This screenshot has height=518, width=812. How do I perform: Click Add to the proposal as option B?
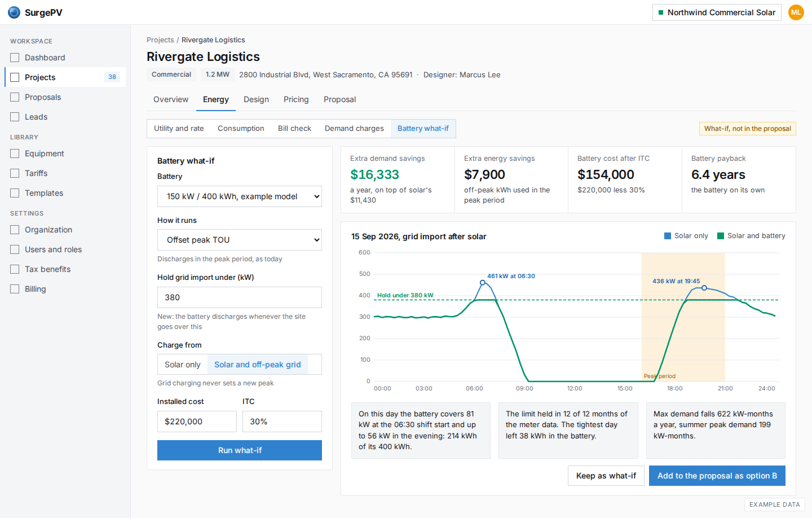(717, 476)
